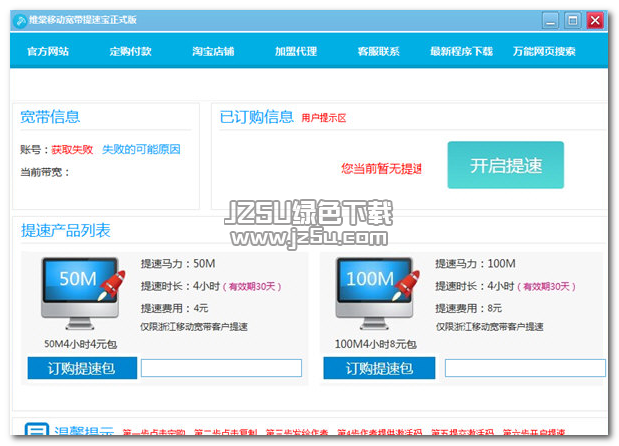
Task: Open 最新程序下载 menu item
Action: 461,51
